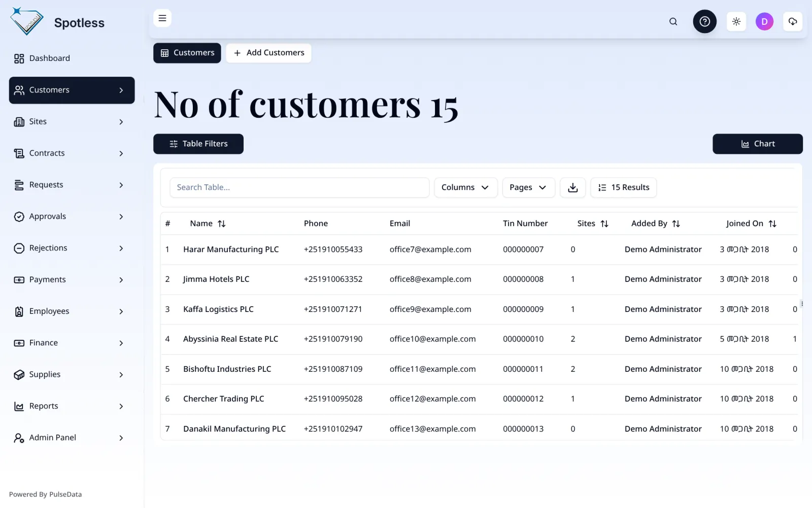The height and width of the screenshot is (508, 812).
Task: Open the Columns dropdown
Action: coord(465,187)
